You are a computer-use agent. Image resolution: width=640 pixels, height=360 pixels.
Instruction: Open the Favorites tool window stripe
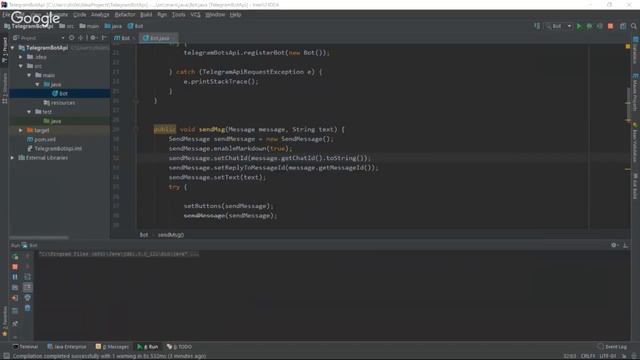4,322
